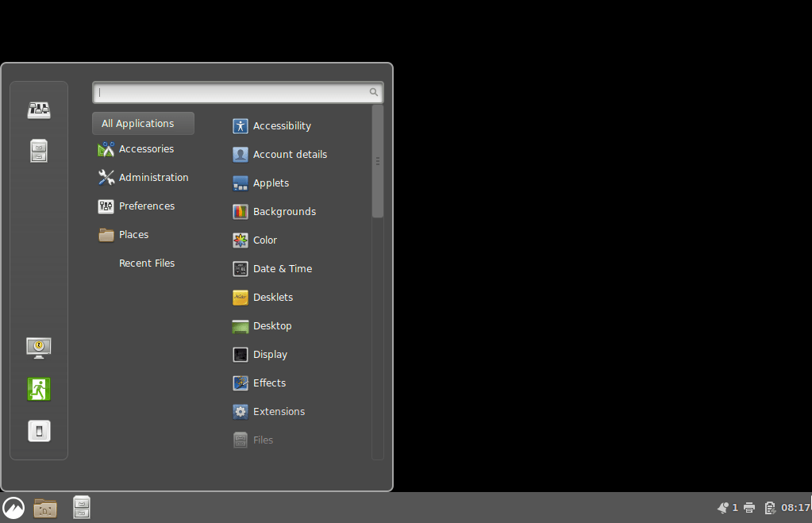
Task: Click the clipboard tray icon next to the clock
Action: 770,508
